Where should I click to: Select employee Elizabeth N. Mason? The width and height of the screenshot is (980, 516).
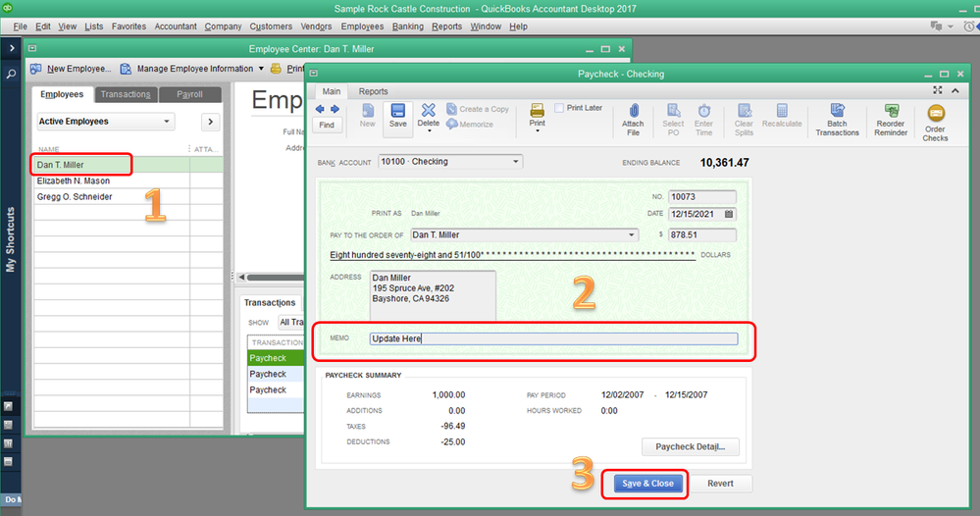pos(74,181)
